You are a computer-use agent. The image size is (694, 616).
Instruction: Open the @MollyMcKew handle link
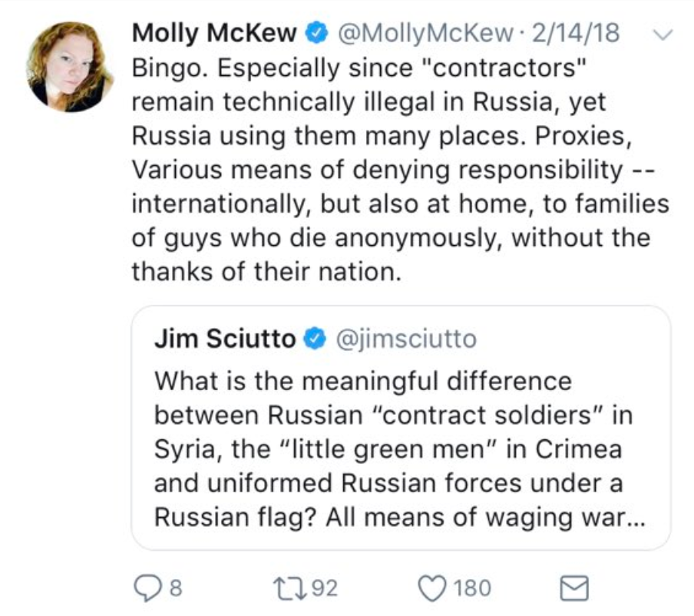425,34
